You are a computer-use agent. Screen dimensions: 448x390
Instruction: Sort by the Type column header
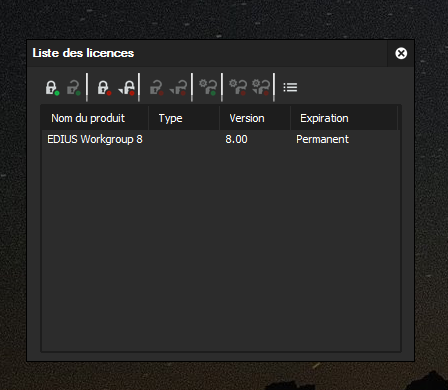coord(184,118)
